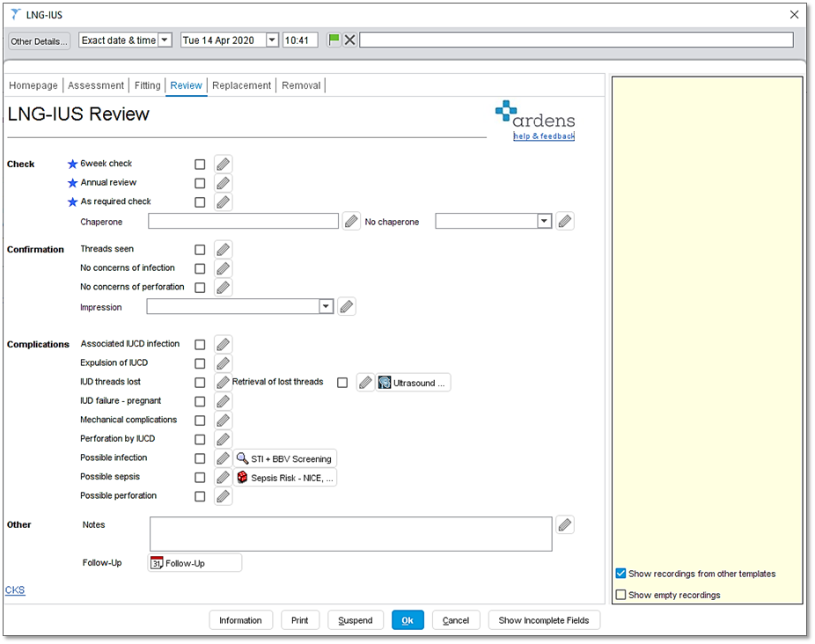Check the Show empty recordings option
The height and width of the screenshot is (644, 815).
[x=620, y=595]
